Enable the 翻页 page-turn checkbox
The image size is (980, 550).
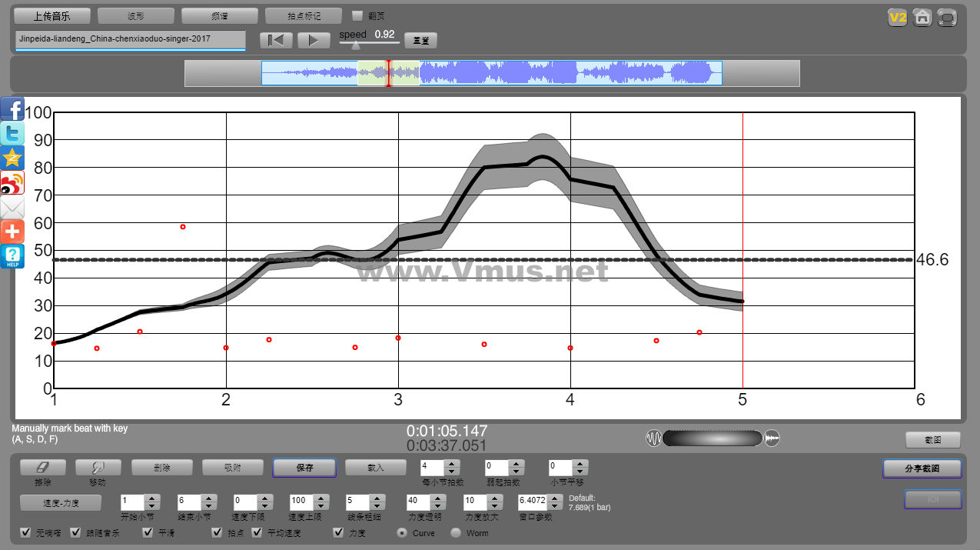pos(357,15)
